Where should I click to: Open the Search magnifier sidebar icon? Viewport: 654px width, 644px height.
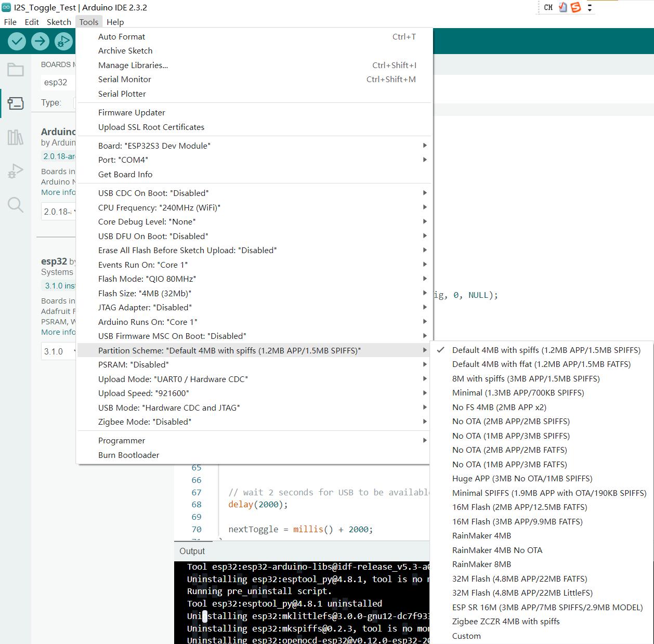15,205
